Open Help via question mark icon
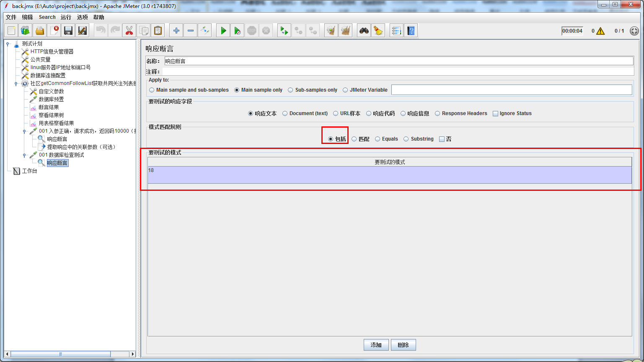Viewport: 644px width, 362px height. (411, 31)
